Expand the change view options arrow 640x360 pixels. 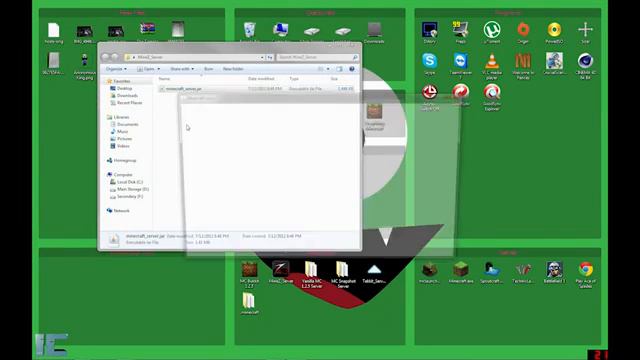328,69
